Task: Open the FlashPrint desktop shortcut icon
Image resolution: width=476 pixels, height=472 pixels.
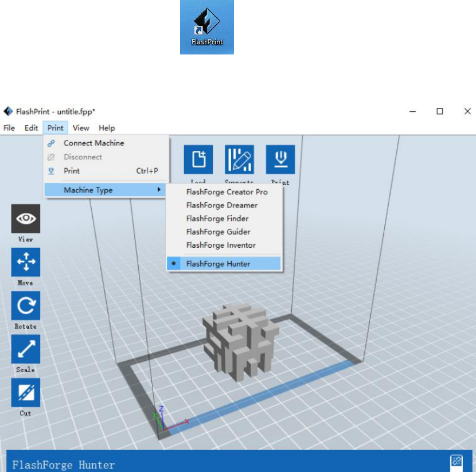Action: pos(206,27)
